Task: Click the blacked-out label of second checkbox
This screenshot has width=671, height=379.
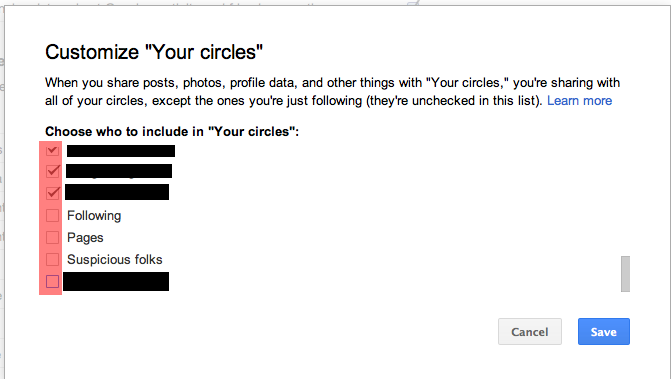Action: click(119, 171)
